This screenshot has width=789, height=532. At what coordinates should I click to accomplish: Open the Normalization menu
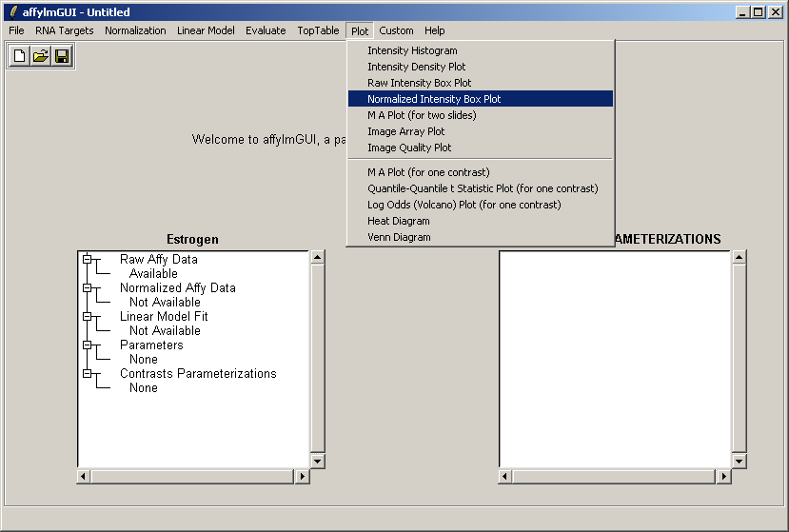(135, 30)
